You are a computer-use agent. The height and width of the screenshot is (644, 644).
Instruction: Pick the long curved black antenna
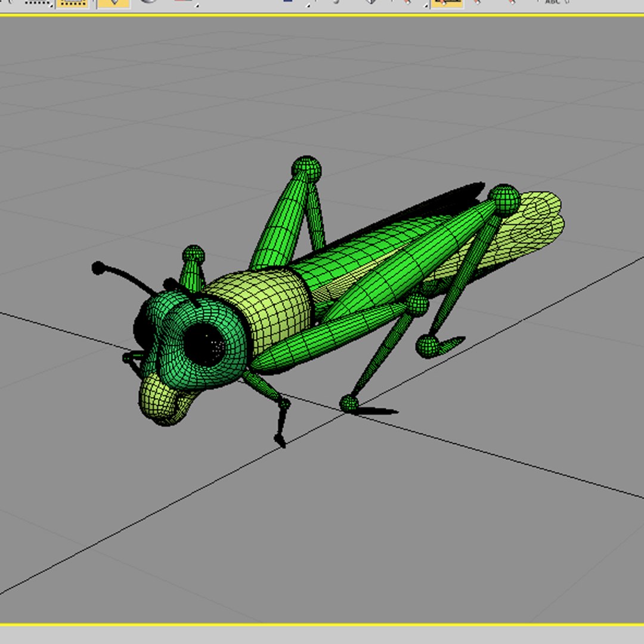(124, 279)
